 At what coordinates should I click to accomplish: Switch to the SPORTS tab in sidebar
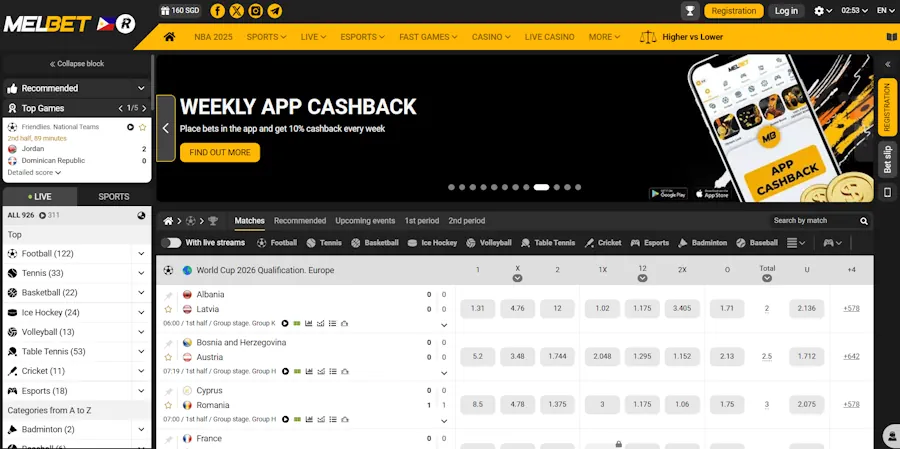(x=114, y=196)
